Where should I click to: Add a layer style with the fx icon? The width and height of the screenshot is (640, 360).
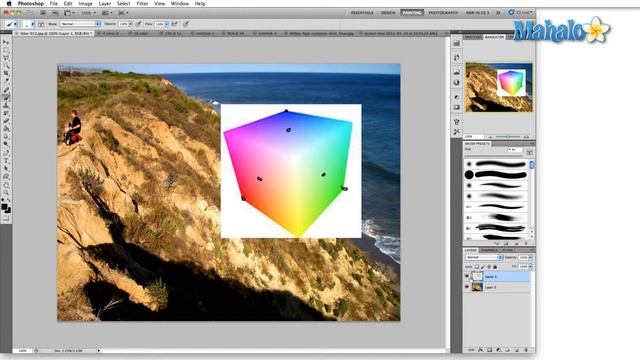coord(481,350)
